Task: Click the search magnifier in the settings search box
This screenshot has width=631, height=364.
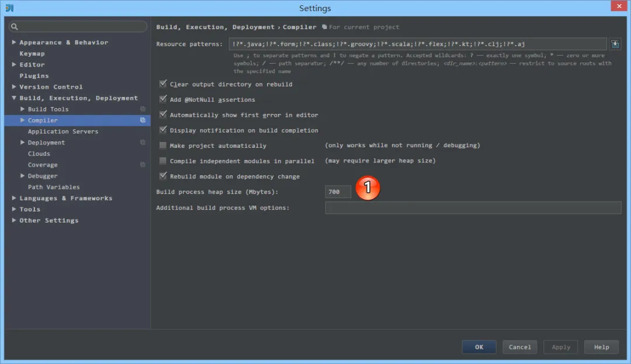Action: (x=13, y=26)
